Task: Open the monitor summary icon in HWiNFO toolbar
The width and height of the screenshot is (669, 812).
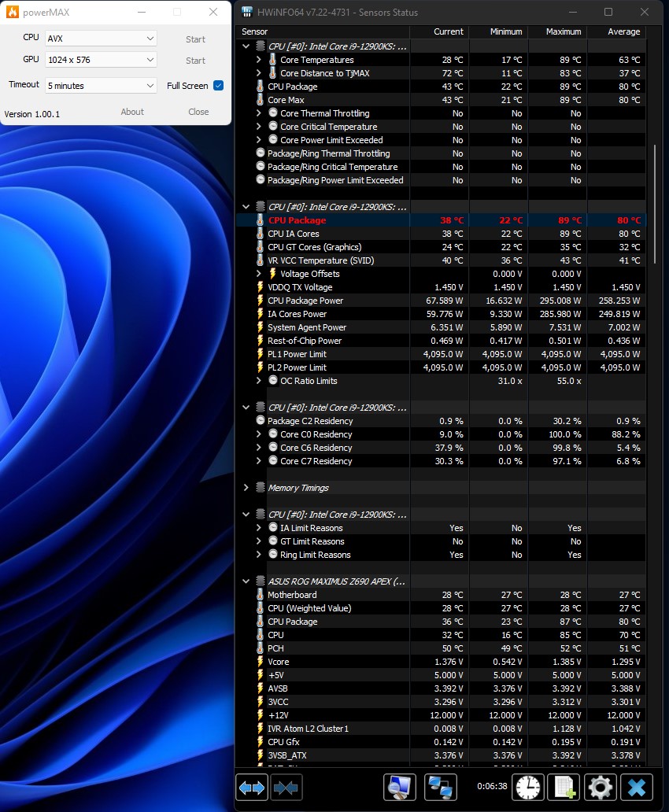Action: [400, 788]
